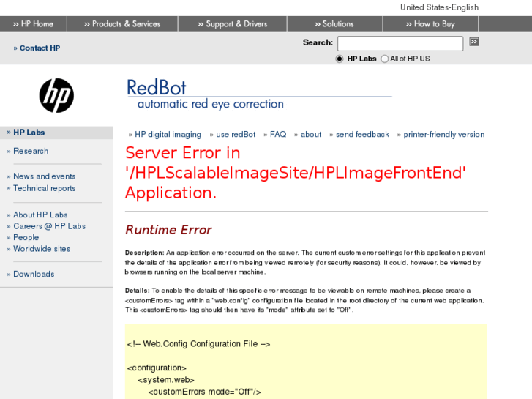The height and width of the screenshot is (399, 532).
Task: Click the Description label text
Action: pos(145,253)
